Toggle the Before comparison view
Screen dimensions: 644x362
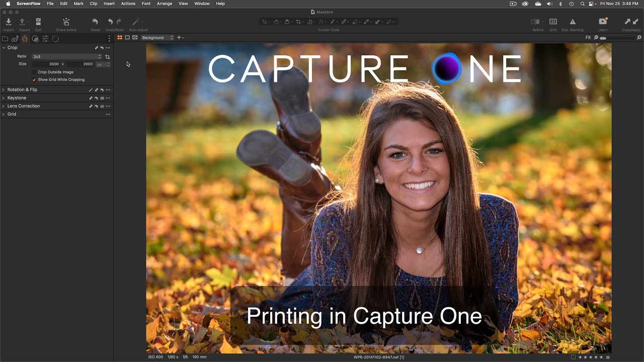[535, 22]
